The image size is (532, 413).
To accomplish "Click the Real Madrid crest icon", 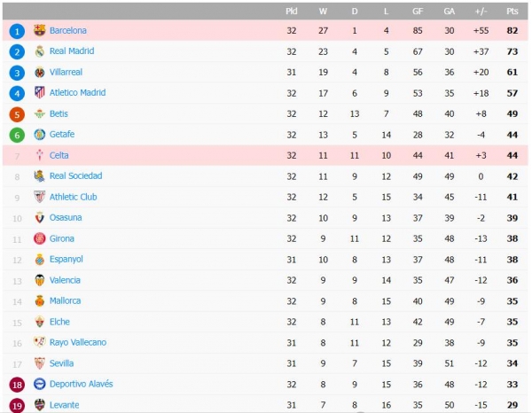I will (x=39, y=51).
